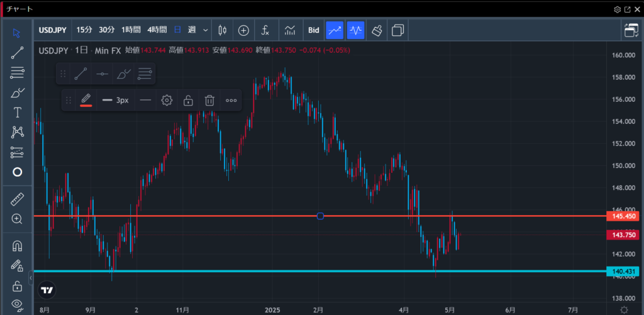Select the cursor arrow tool

(17, 33)
